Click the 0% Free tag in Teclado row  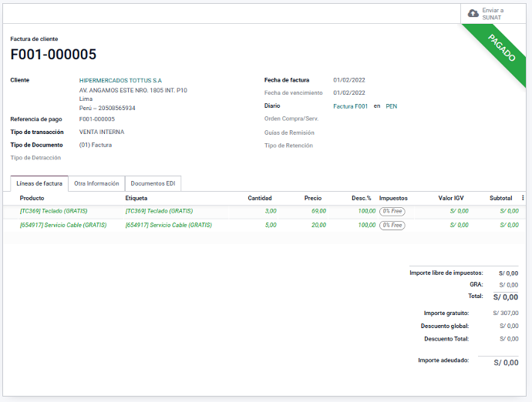pyautogui.click(x=392, y=211)
